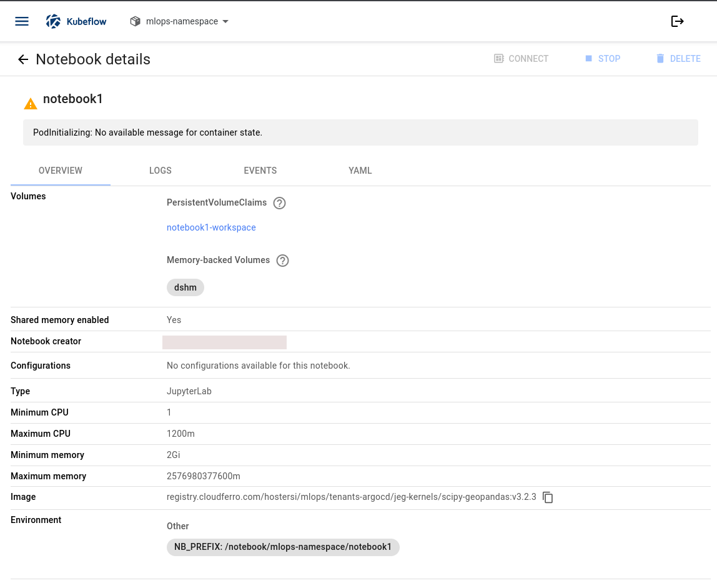Click the CONNECT button
This screenshot has height=588, width=717.
tap(522, 59)
